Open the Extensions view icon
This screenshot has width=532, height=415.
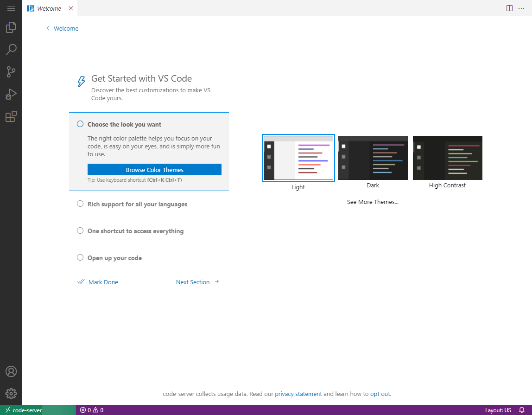tap(11, 116)
